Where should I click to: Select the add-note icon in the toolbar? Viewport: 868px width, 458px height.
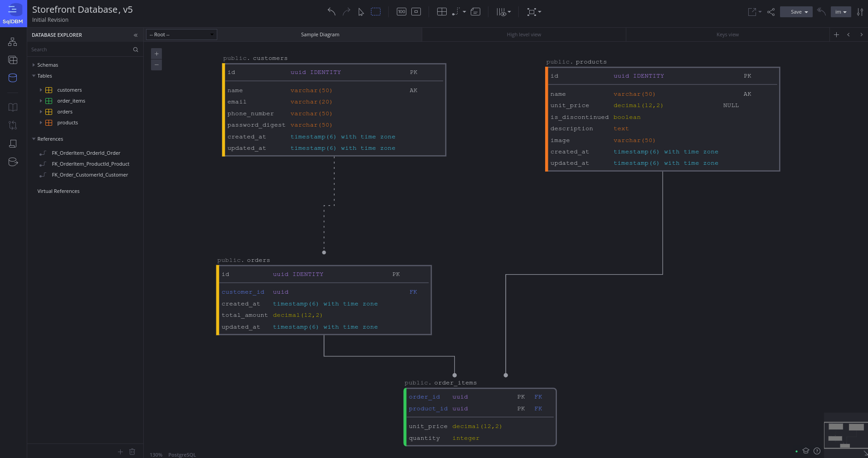475,12
